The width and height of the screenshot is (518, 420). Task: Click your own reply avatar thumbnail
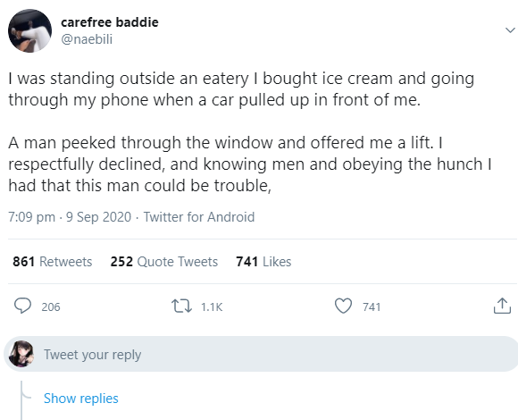(21, 354)
